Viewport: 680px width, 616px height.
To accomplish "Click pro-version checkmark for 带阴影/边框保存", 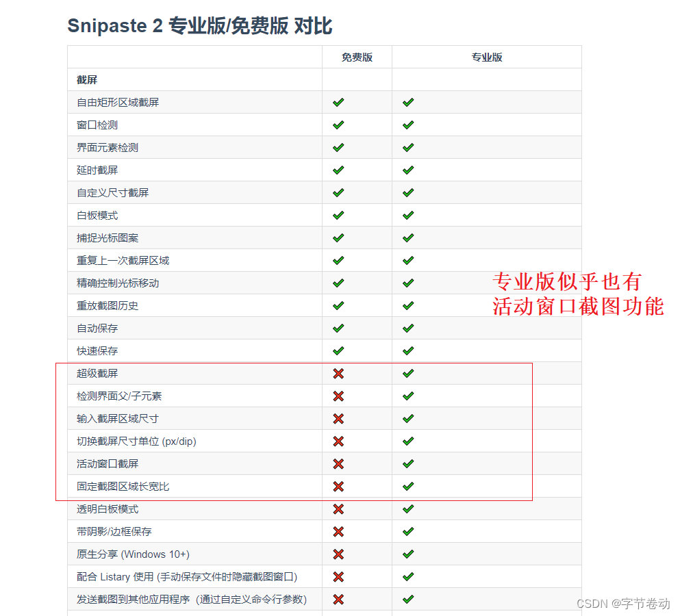I will pyautogui.click(x=408, y=531).
